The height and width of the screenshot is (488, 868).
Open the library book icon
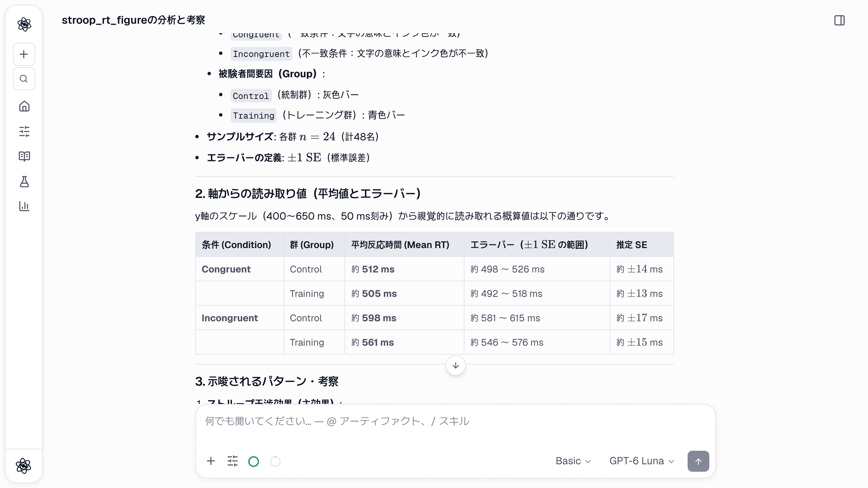[24, 156]
